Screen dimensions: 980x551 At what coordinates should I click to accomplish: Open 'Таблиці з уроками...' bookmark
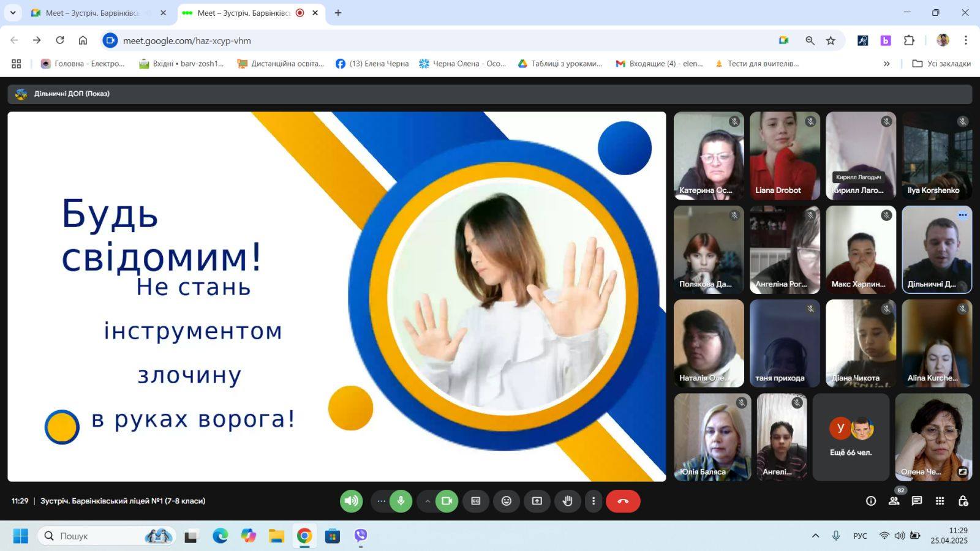coord(560,64)
